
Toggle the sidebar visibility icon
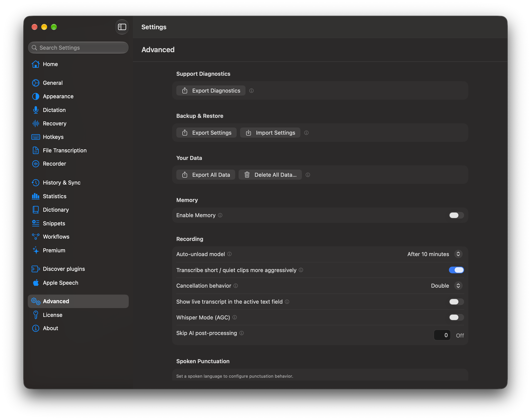click(x=122, y=27)
